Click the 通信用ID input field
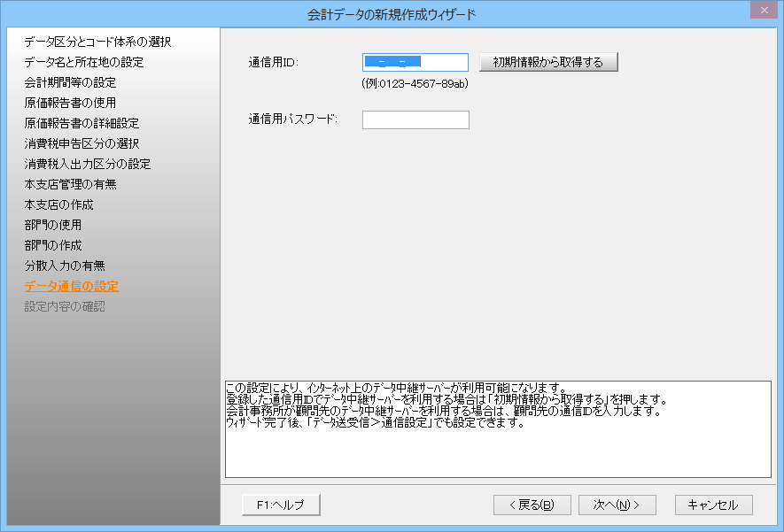The image size is (784, 532). pyautogui.click(x=415, y=62)
